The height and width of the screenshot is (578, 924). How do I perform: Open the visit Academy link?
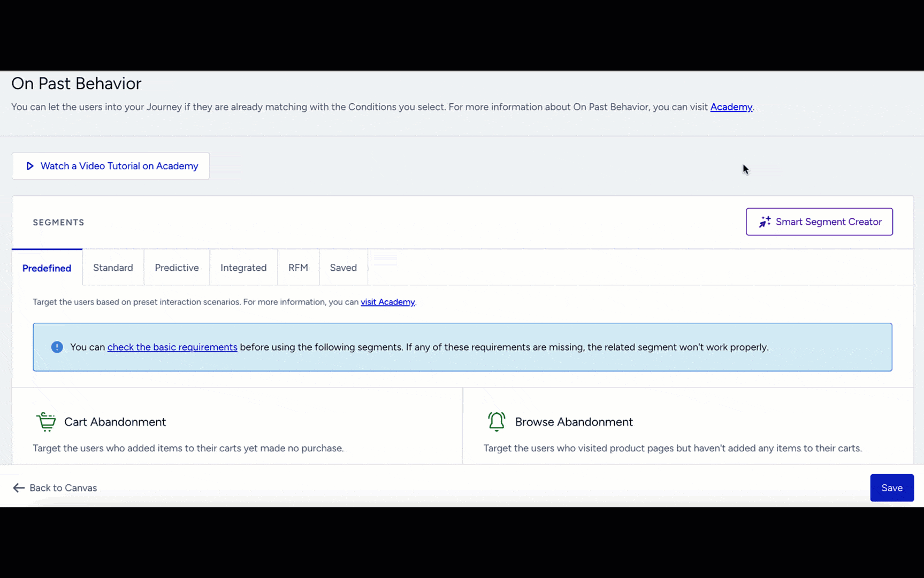coord(387,302)
